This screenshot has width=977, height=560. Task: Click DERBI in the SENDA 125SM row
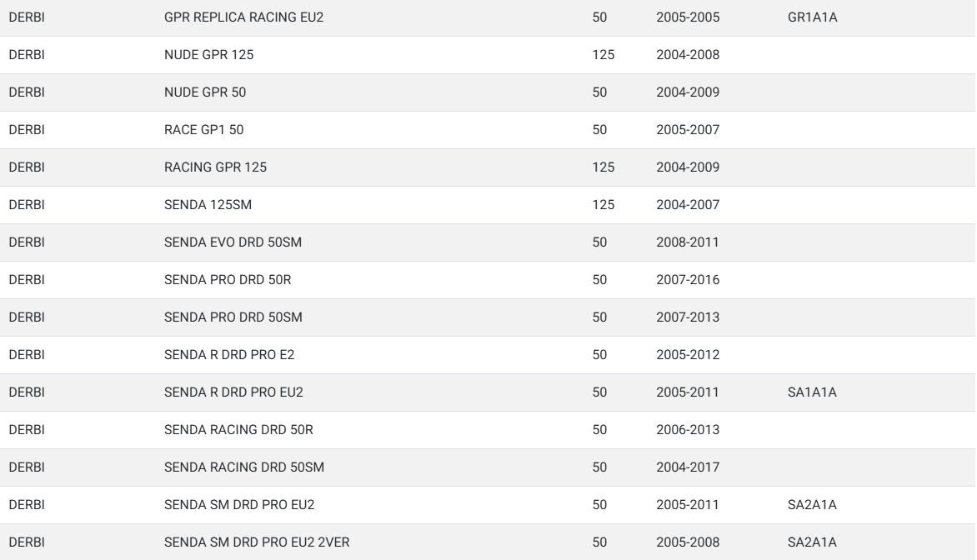tap(27, 204)
